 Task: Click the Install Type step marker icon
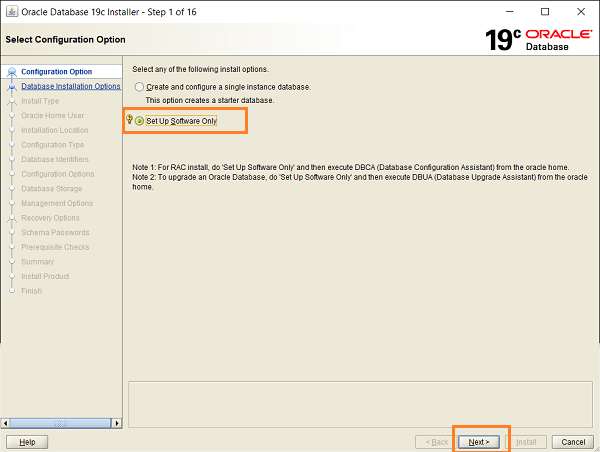point(12,102)
